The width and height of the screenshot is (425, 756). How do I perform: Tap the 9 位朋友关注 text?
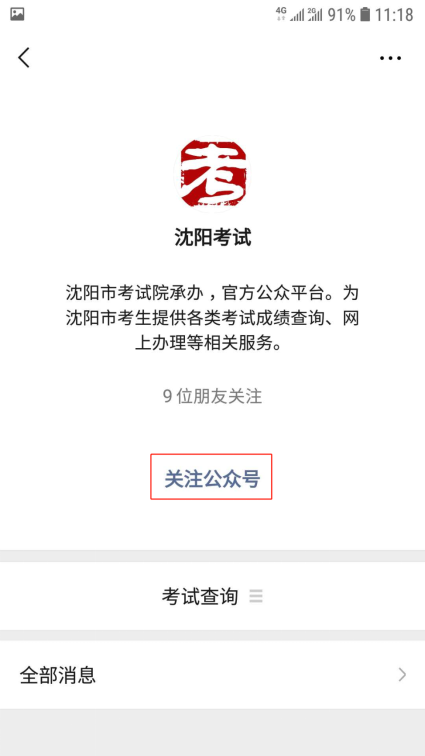(212, 396)
